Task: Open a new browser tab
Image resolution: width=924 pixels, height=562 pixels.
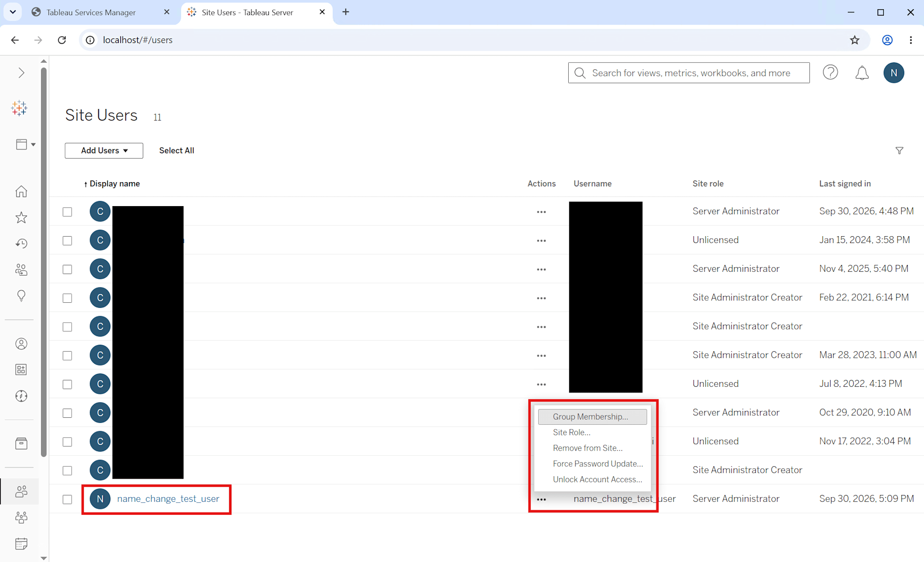Action: click(346, 12)
